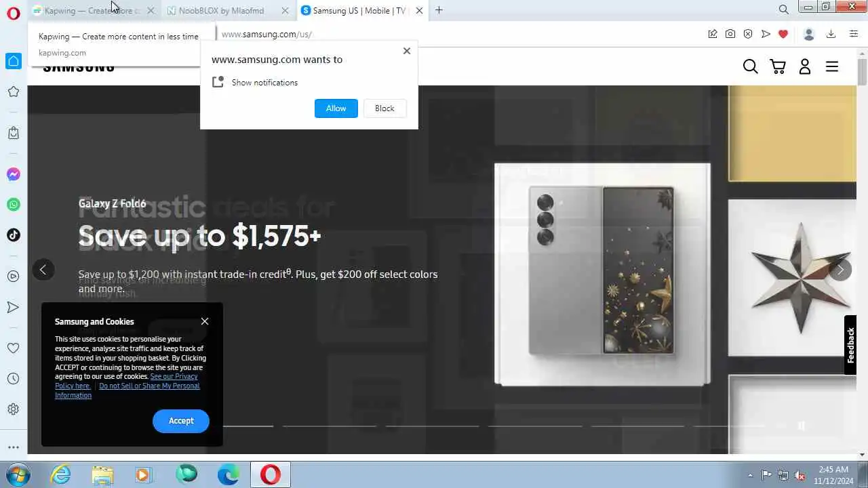This screenshot has width=868, height=488.
Task: Click the muted volume tray icon
Action: (x=800, y=475)
